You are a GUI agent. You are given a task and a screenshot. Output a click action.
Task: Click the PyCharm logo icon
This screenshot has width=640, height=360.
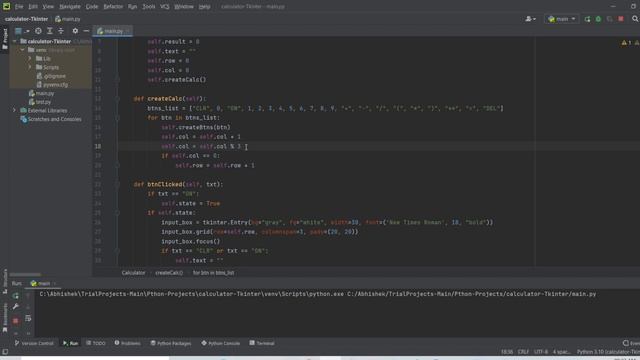[x=7, y=6]
